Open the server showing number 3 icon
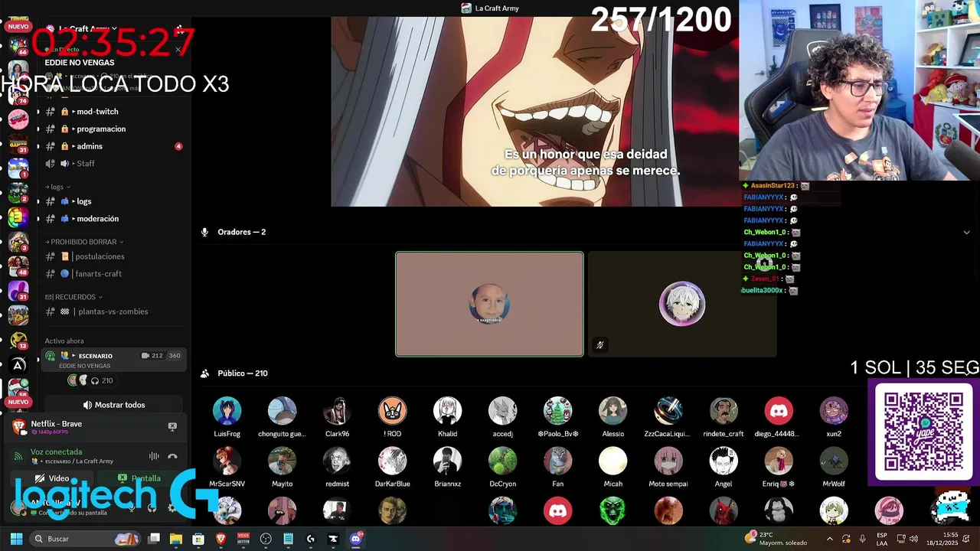Viewport: 980px width, 551px height. 18,217
